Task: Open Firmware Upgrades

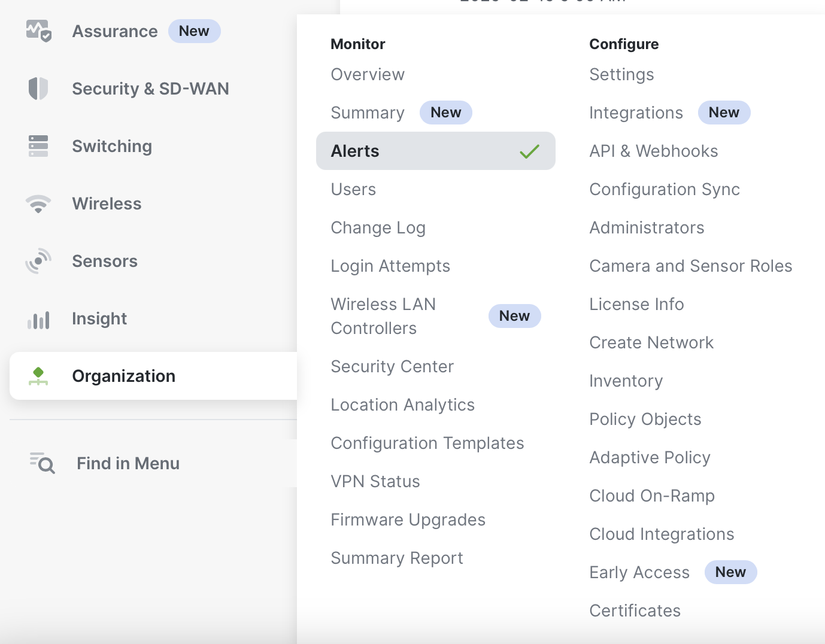Action: tap(408, 520)
